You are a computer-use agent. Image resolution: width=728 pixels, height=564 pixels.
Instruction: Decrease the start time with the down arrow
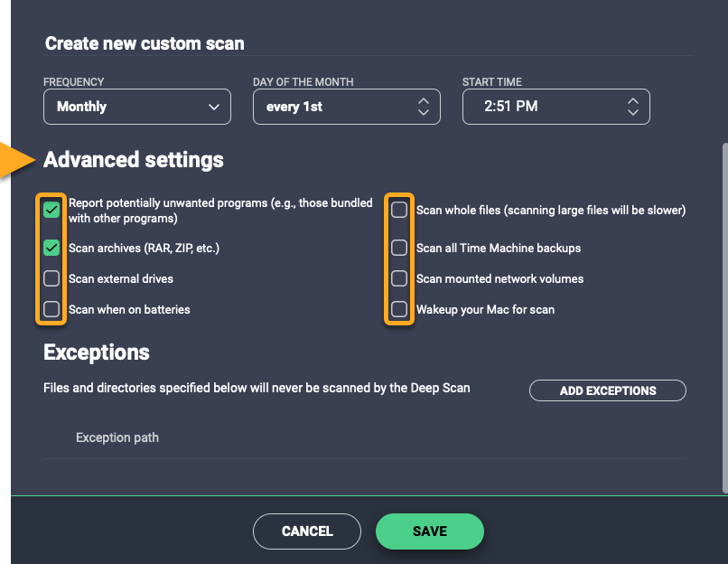[x=633, y=113]
